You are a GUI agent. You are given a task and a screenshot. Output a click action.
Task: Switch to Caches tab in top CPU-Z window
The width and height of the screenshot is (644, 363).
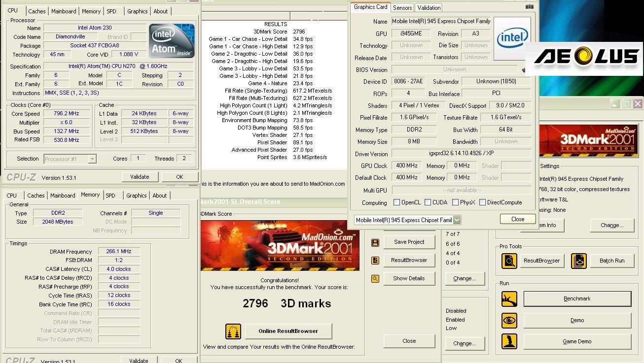tap(37, 11)
